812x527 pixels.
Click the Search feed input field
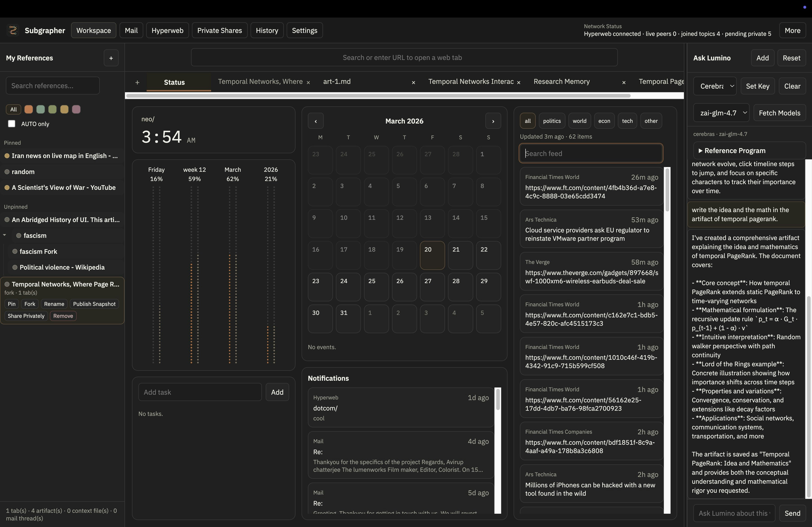click(591, 154)
